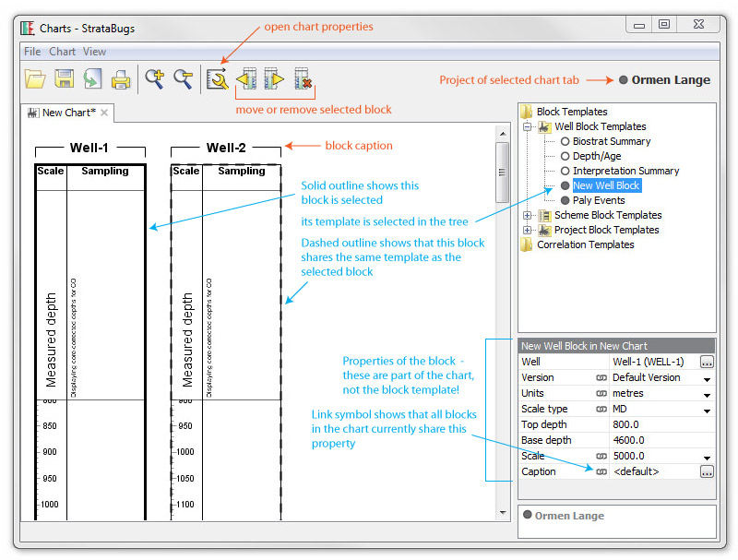
Task: Move selected block left
Action: (x=246, y=78)
